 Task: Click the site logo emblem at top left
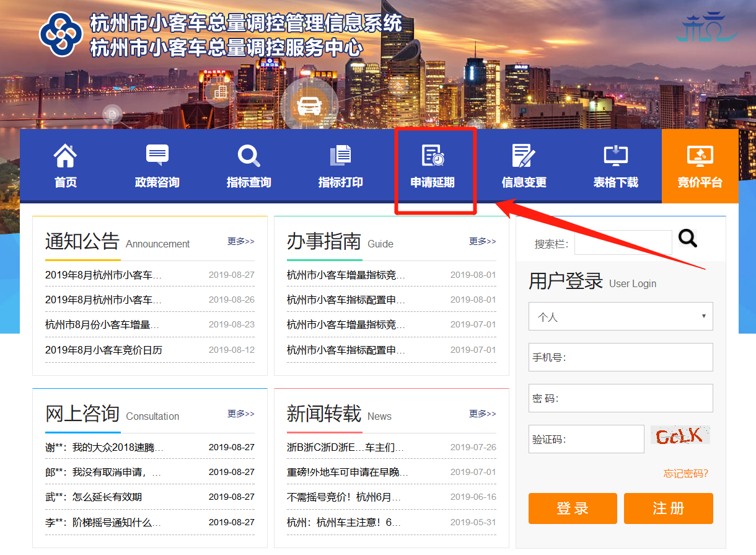(x=61, y=35)
